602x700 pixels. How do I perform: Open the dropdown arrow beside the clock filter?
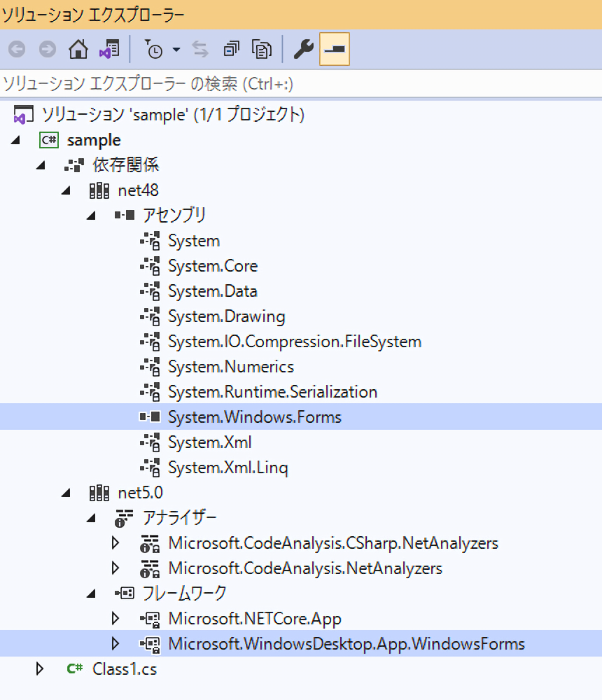(176, 50)
